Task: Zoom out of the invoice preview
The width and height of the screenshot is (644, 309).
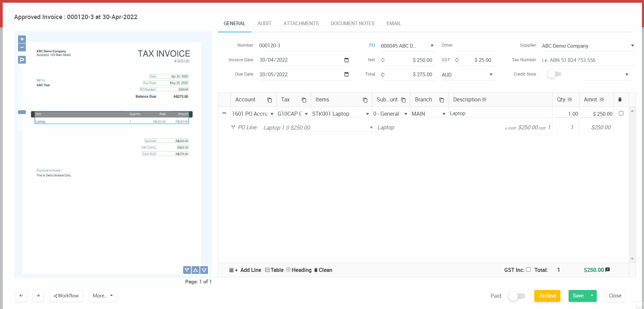Action: tap(22, 48)
